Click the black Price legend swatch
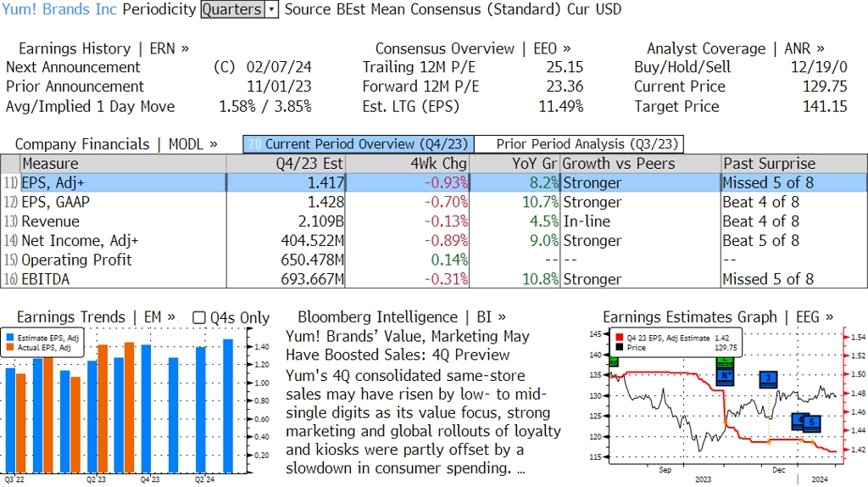This screenshot has height=487, width=868. tap(619, 347)
